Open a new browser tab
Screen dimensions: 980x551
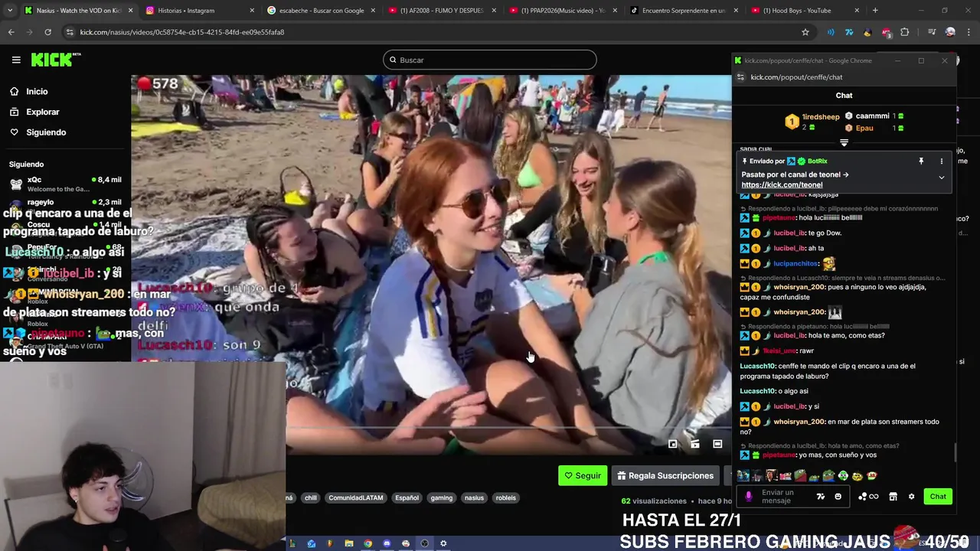(x=875, y=11)
